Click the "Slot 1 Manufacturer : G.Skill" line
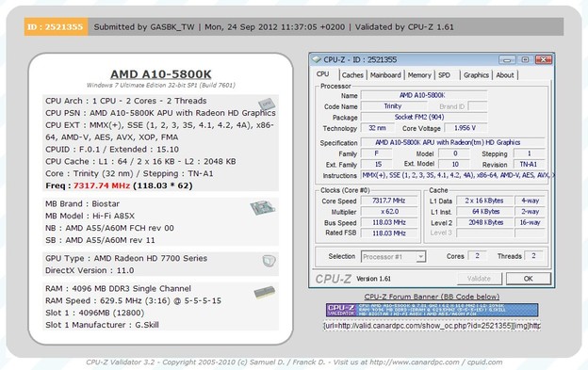 click(102, 325)
